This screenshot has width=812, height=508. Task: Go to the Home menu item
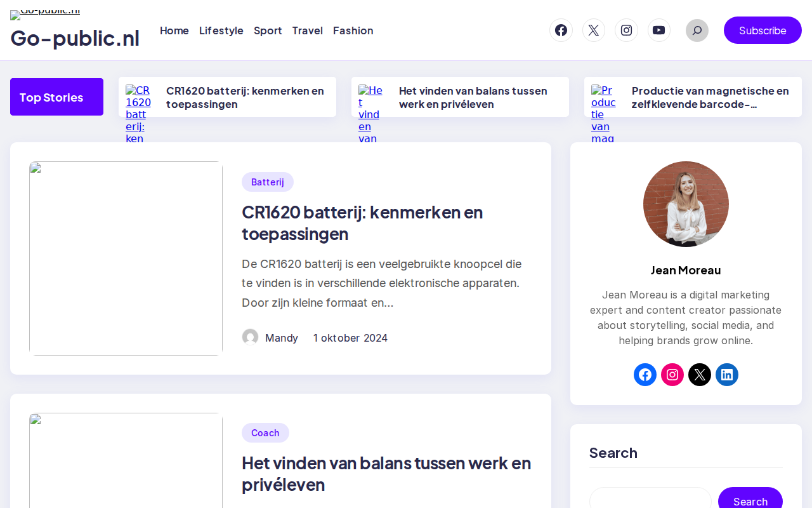pos(174,30)
